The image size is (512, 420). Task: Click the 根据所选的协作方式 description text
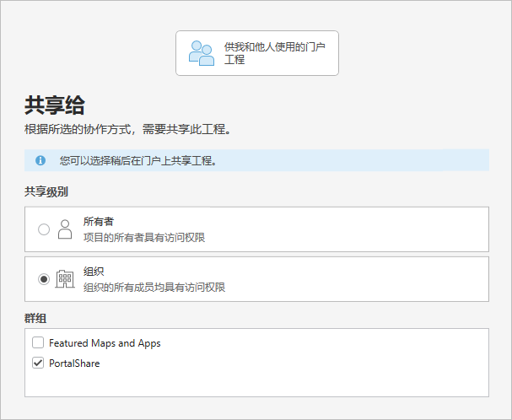[128, 129]
